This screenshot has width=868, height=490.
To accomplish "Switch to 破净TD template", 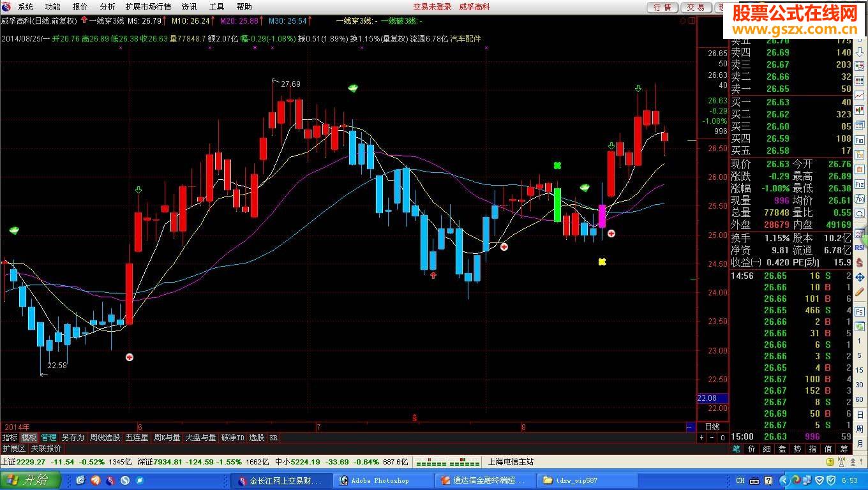I will pos(233,438).
